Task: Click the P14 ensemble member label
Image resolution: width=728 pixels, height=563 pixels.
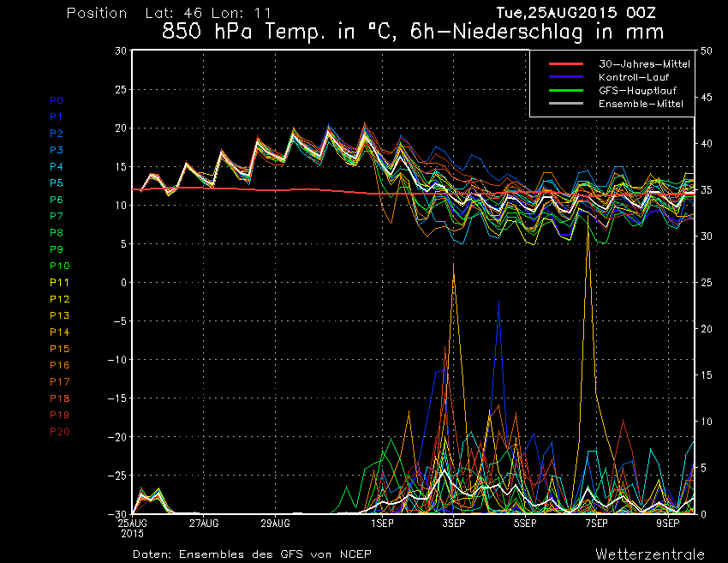Action: coord(59,332)
